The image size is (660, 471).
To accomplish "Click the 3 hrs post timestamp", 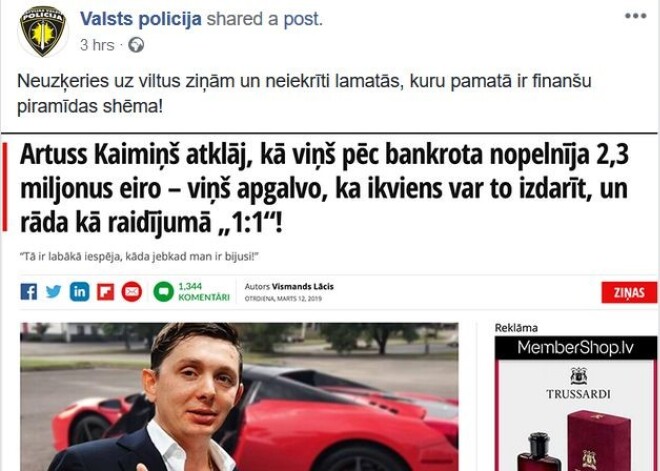I will (97, 45).
